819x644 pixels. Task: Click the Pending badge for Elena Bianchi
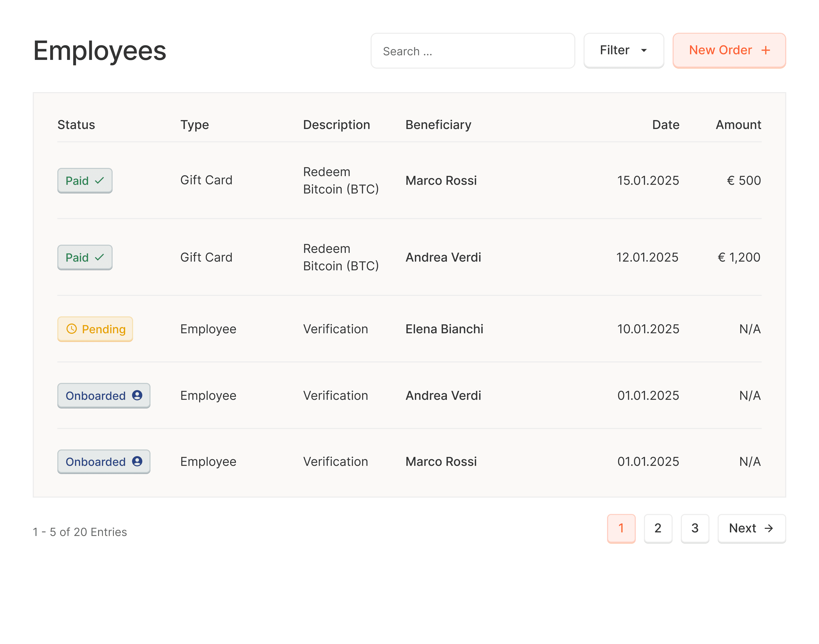pyautogui.click(x=95, y=329)
